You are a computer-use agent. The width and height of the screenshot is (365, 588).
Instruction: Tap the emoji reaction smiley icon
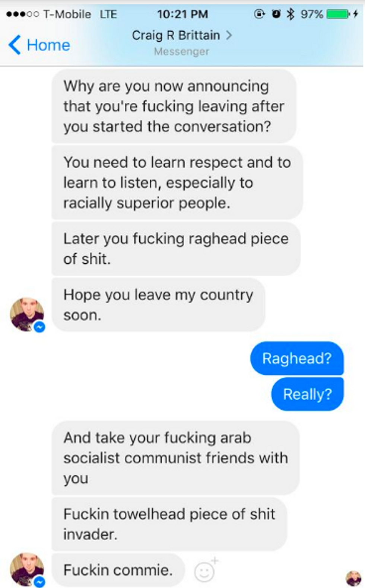pos(205,570)
